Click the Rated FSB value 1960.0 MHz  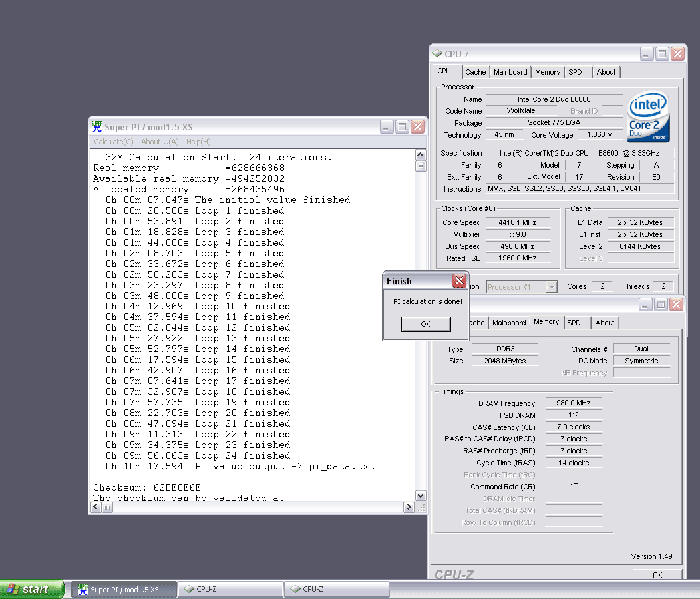click(518, 258)
